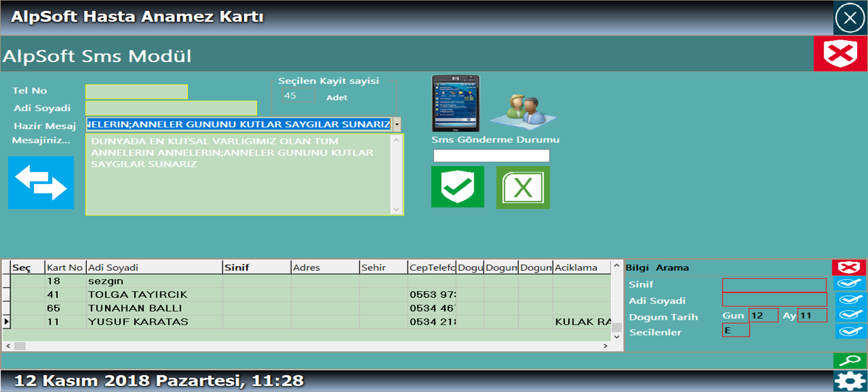Click the Aciklama column header
Image resolution: width=868 pixels, height=392 pixels.
click(582, 267)
